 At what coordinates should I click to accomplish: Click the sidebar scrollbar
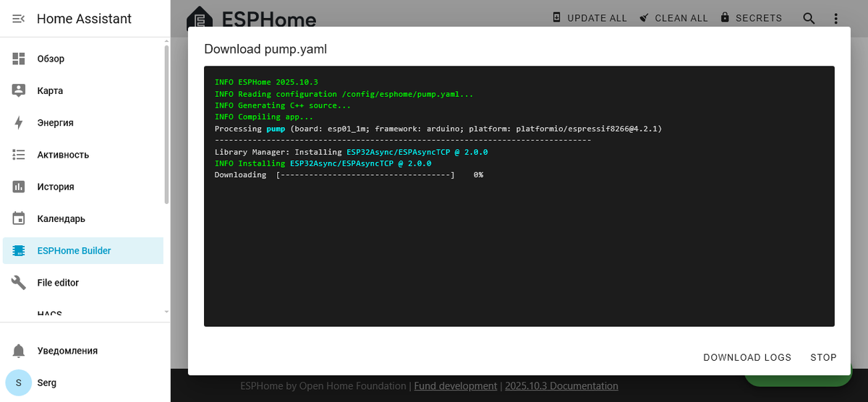[167, 123]
